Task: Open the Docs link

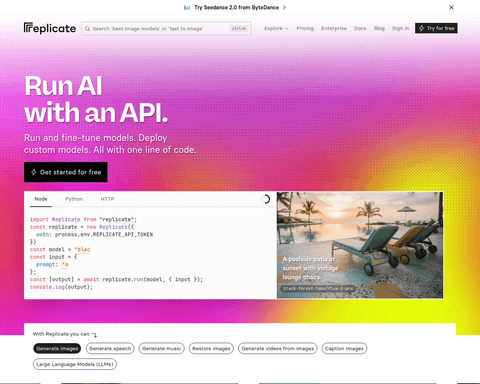Action: [x=360, y=28]
